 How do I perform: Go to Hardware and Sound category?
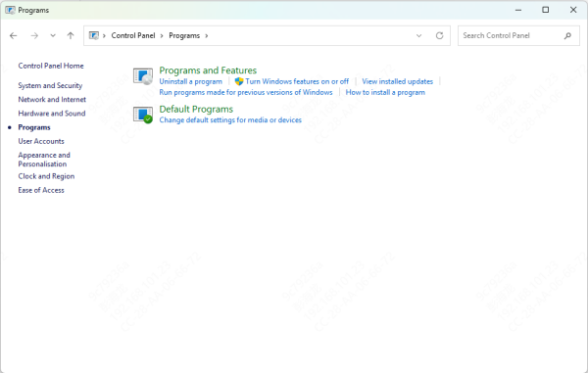(52, 114)
